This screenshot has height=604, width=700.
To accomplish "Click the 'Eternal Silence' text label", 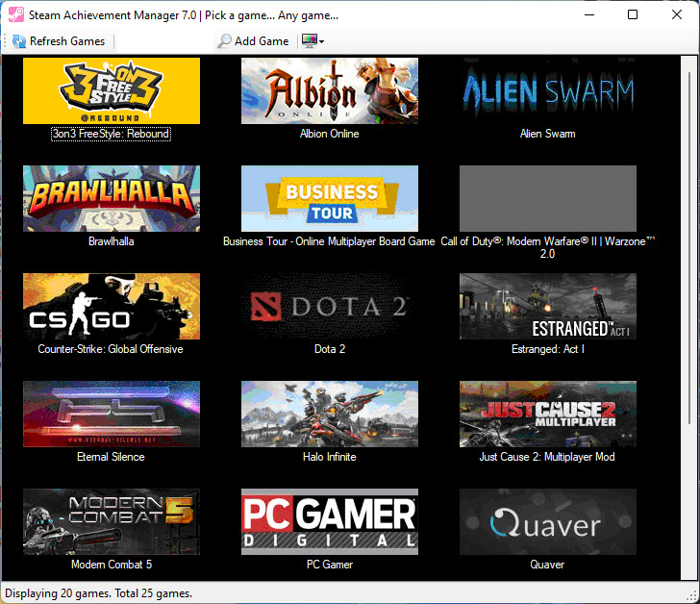I will coord(111,457).
